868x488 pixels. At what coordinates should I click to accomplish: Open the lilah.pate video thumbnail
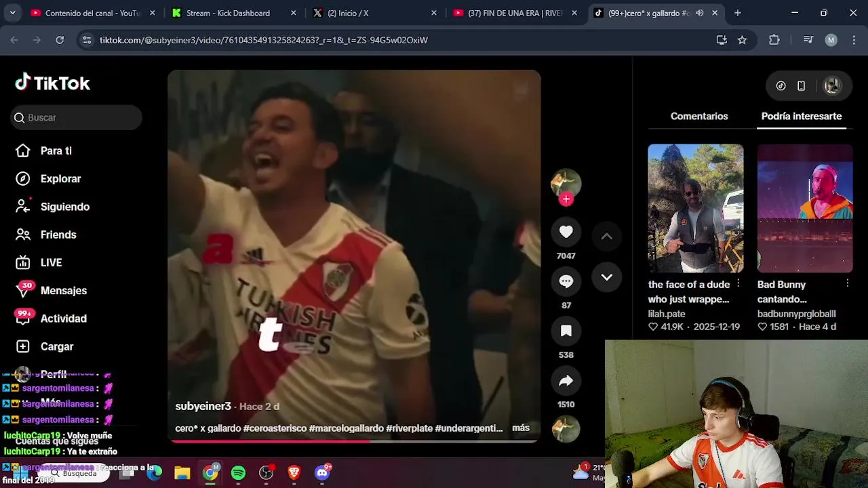[696, 208]
